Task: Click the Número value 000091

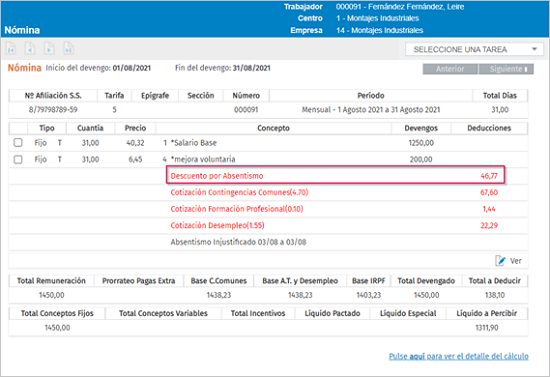Action: pyautogui.click(x=246, y=110)
